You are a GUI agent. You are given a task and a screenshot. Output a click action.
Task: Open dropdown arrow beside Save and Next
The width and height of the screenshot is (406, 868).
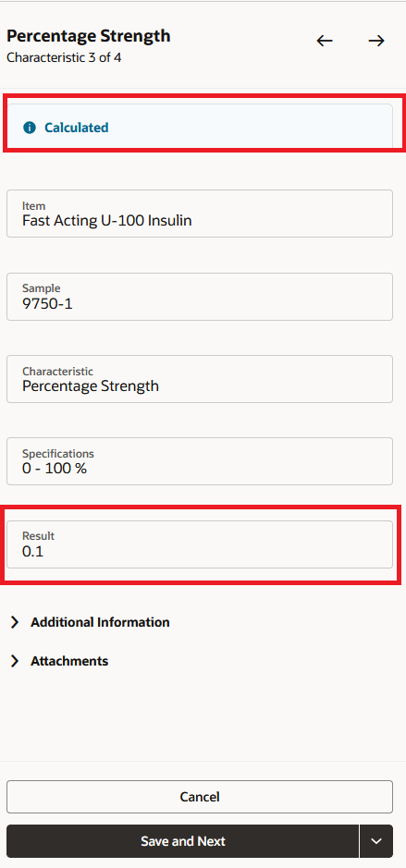376,841
